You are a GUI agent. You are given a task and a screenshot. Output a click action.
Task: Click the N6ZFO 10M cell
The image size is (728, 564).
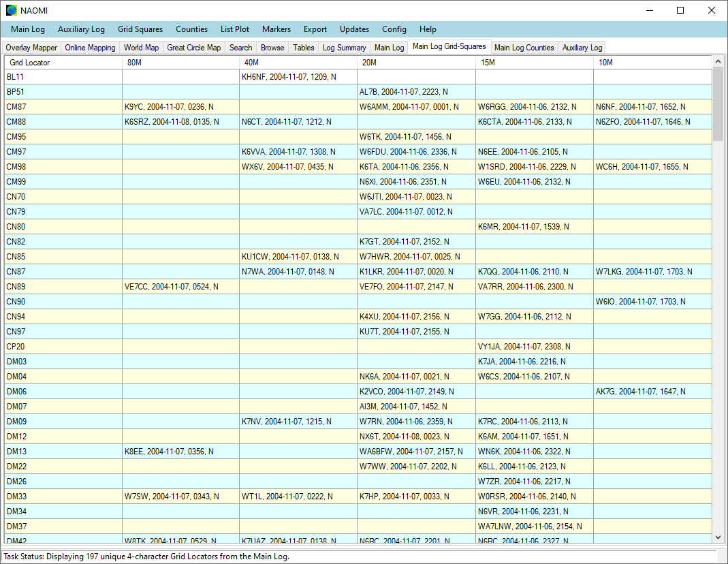(652, 122)
